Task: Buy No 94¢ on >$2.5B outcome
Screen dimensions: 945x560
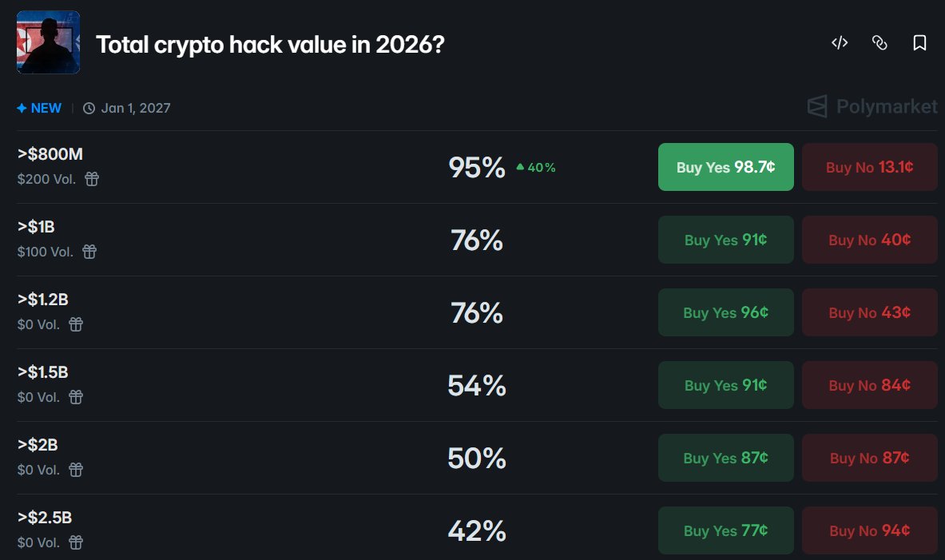Action: point(870,530)
